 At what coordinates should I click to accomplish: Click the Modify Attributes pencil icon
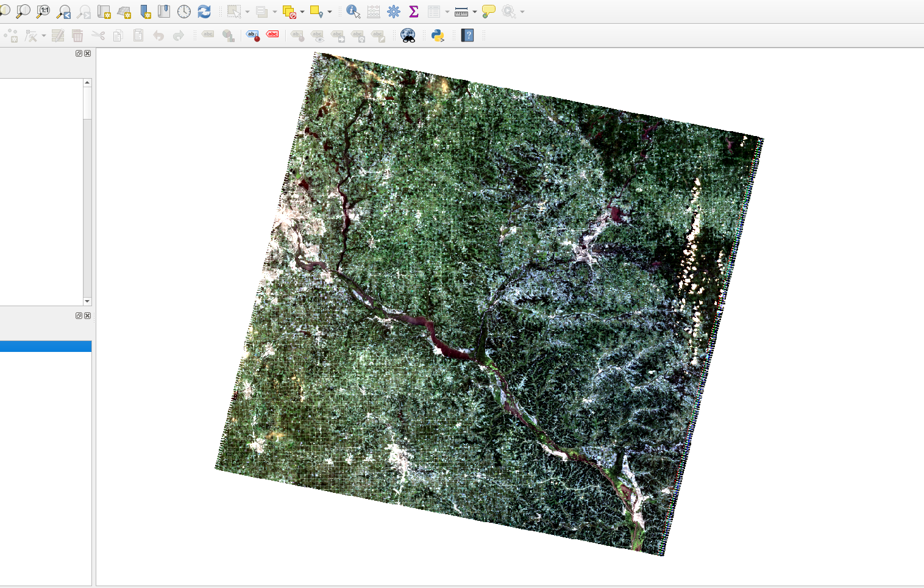pos(58,35)
